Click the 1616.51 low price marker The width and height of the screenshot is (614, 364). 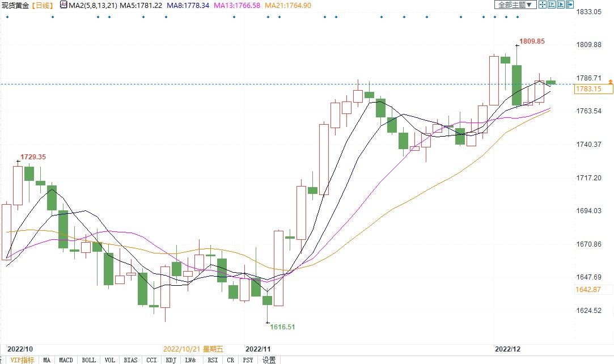(282, 327)
